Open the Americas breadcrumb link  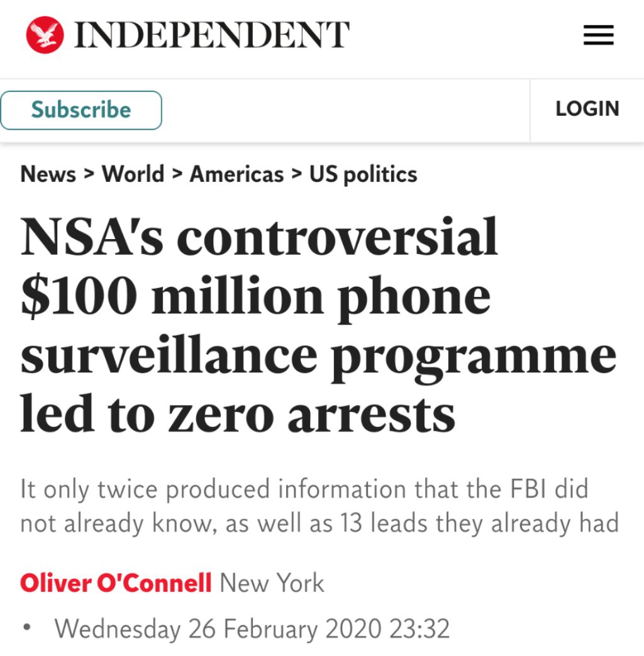pyautogui.click(x=236, y=174)
